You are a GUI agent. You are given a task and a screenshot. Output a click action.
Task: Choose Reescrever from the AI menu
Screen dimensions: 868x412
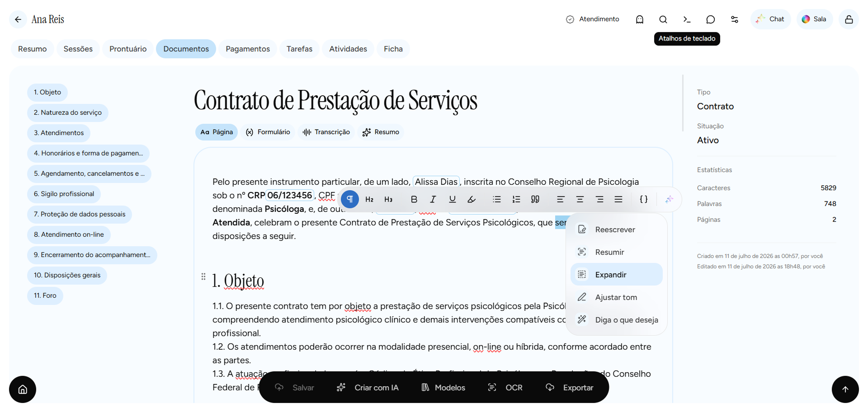pos(617,229)
